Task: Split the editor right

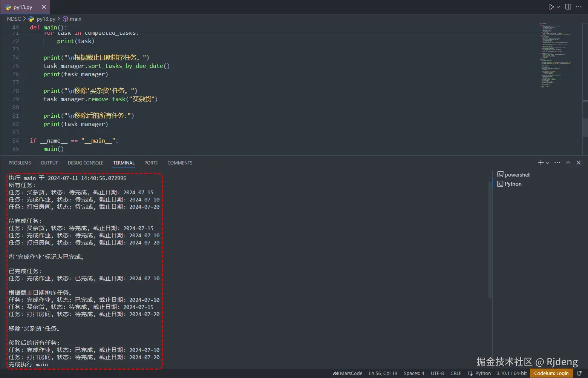Action: [x=568, y=7]
